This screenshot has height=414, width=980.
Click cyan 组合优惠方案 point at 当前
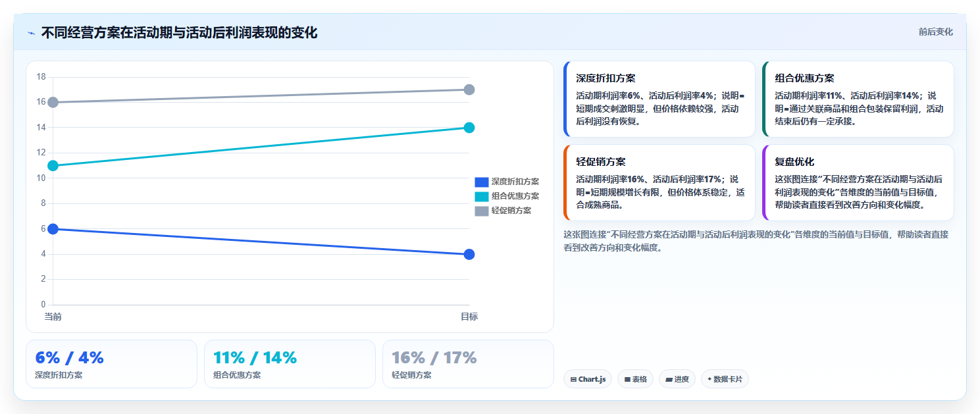53,165
